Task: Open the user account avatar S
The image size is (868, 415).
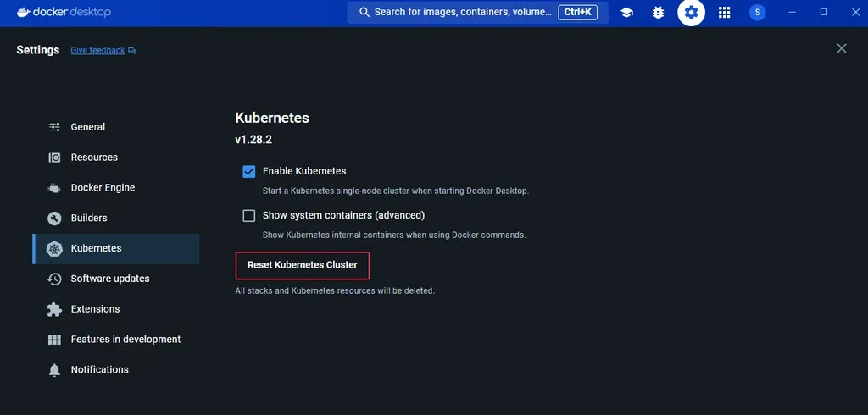Action: (x=757, y=13)
